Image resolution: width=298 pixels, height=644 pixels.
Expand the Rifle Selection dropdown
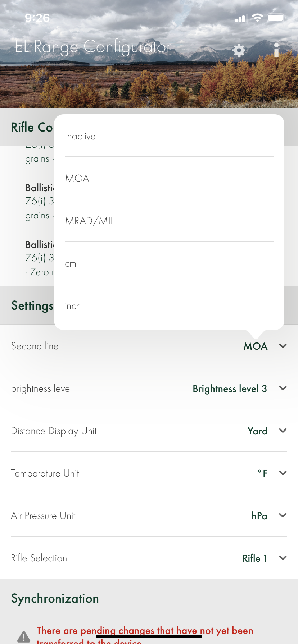click(283, 558)
